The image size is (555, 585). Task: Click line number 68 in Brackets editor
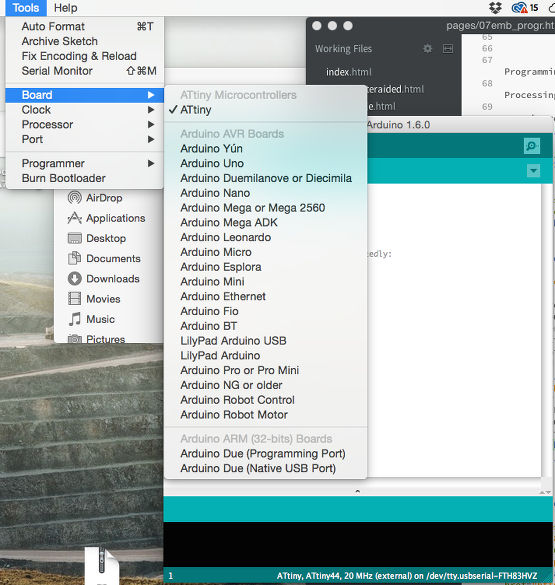pyautogui.click(x=487, y=83)
